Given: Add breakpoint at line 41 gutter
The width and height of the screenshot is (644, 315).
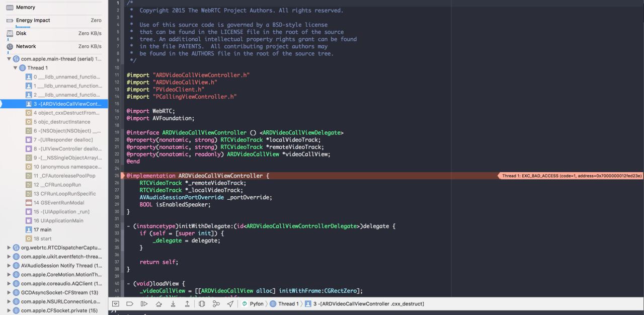Looking at the screenshot, I should [x=117, y=291].
